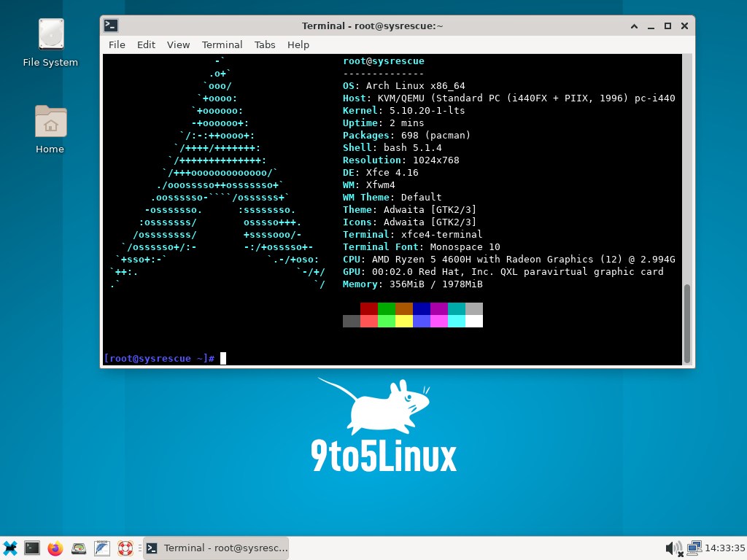Click the CPU: AMD Ryzen 5 4600H line
This screenshot has width=747, height=560.
[508, 259]
